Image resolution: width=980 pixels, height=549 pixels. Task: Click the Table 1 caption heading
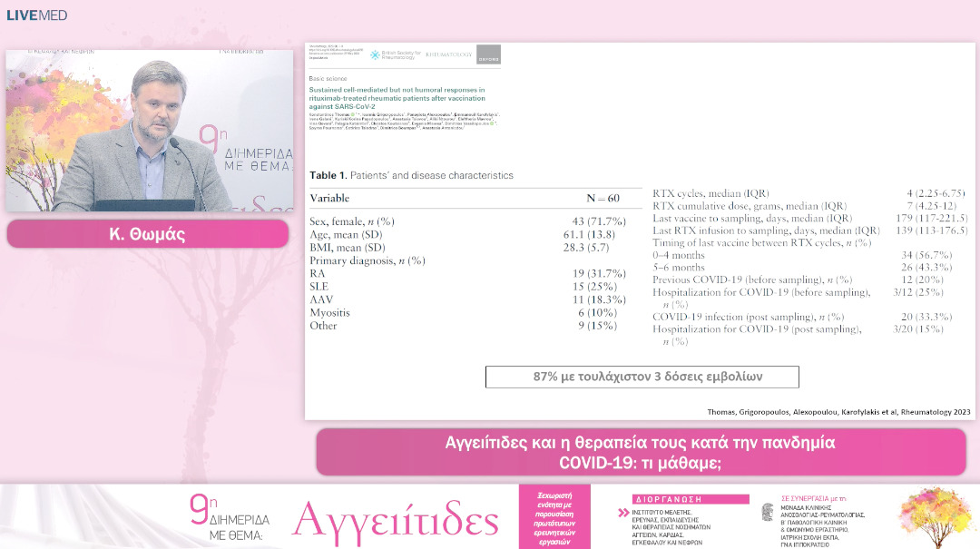pyautogui.click(x=411, y=175)
